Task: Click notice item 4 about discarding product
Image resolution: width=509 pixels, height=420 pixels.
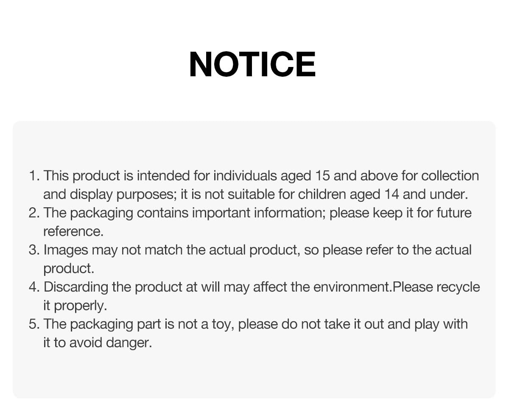Action: point(255,296)
